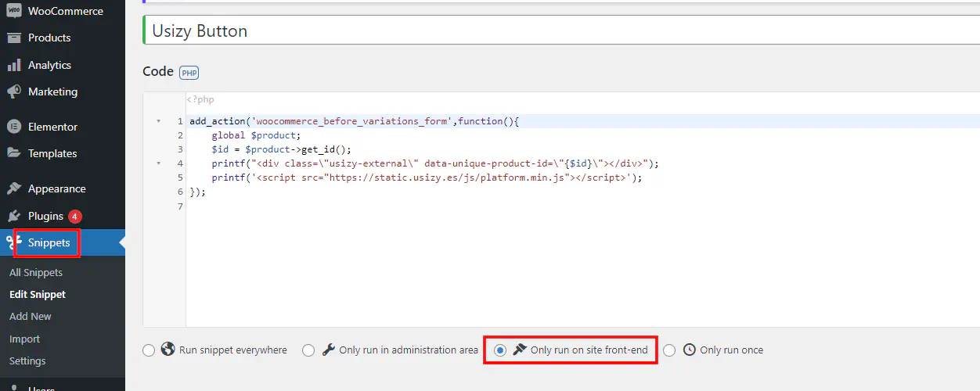Choose Only run once radio button
The height and width of the screenshot is (391, 980).
coord(669,350)
